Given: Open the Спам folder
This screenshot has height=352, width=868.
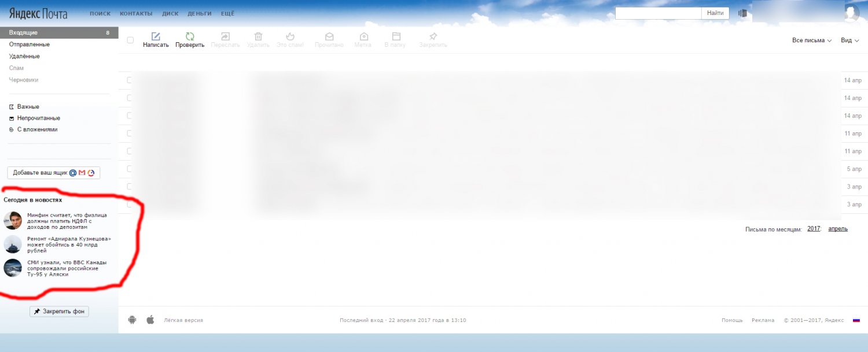Looking at the screenshot, I should coord(16,68).
